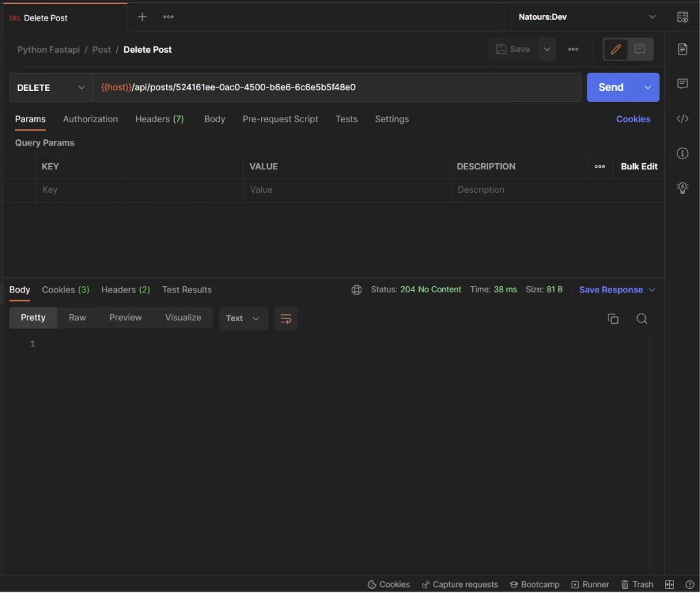Open the Documentation panel in right sidebar

tap(682, 49)
